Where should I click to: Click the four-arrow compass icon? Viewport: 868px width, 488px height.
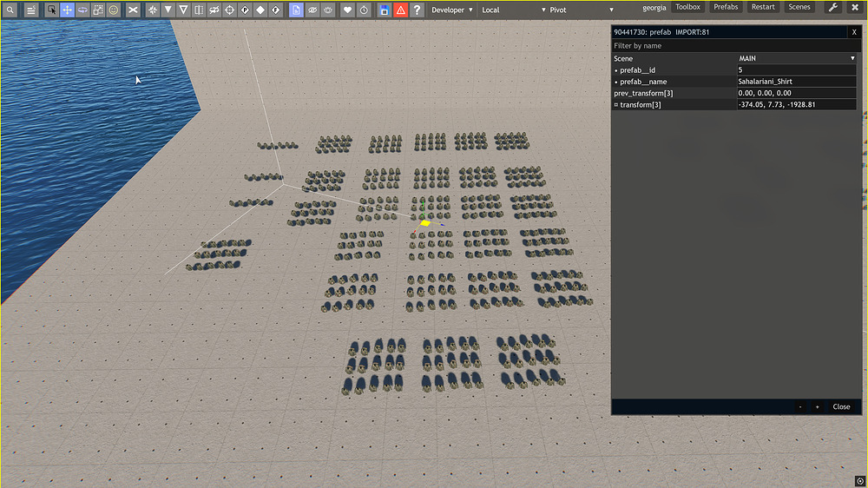tap(153, 10)
